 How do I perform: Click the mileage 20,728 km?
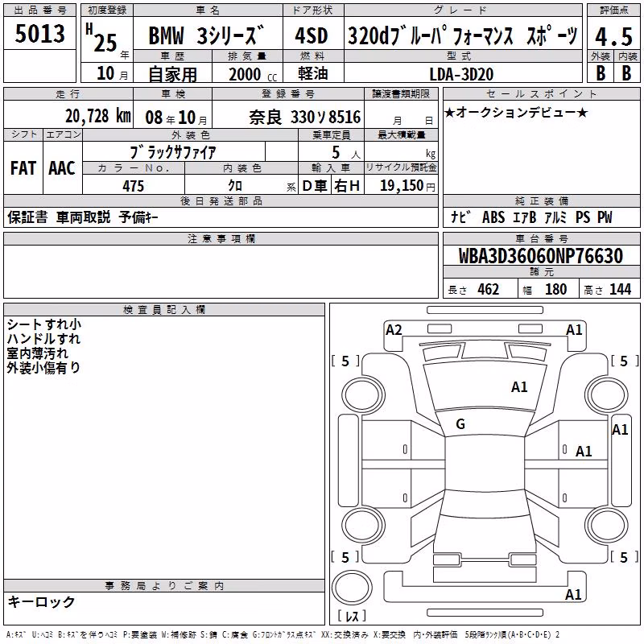[98, 116]
